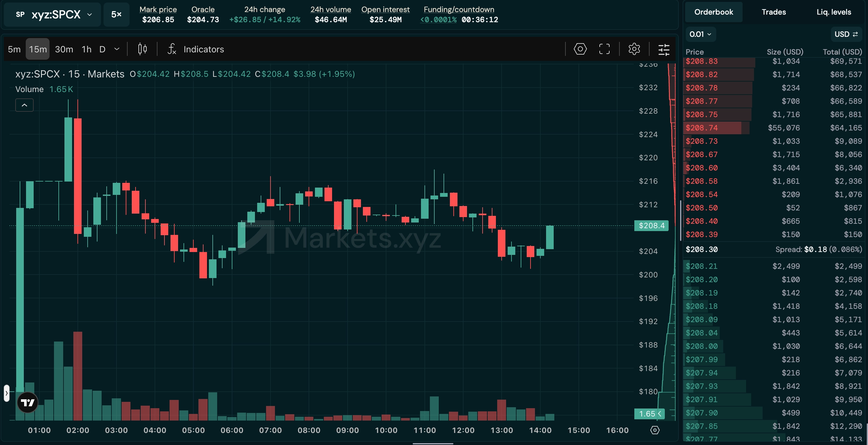Click the $208.4 current price label
The height and width of the screenshot is (445, 868).
click(x=651, y=226)
